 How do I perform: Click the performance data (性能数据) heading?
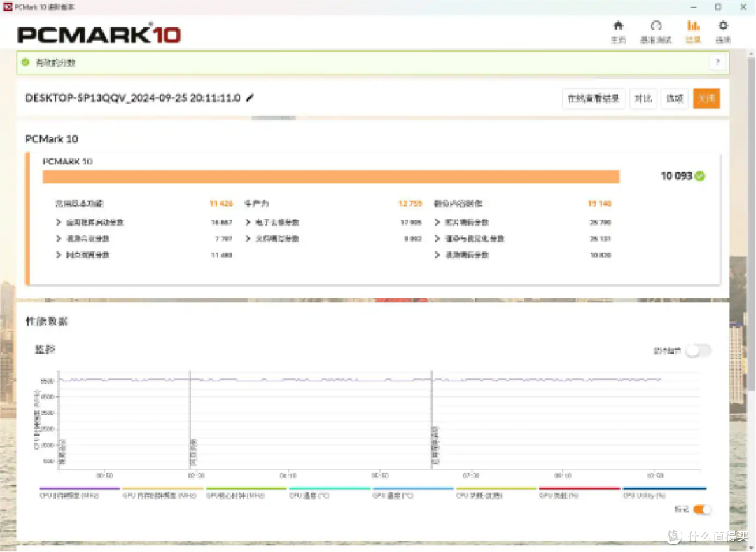[47, 322]
